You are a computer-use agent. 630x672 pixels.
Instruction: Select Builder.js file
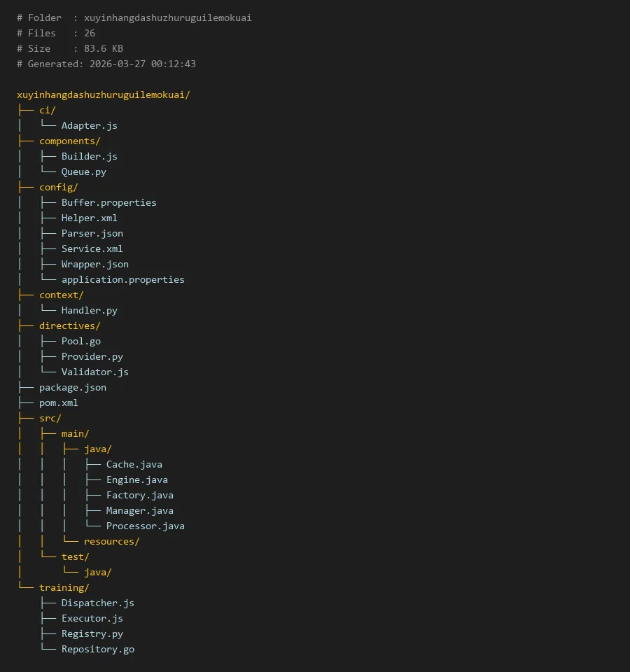(89, 156)
